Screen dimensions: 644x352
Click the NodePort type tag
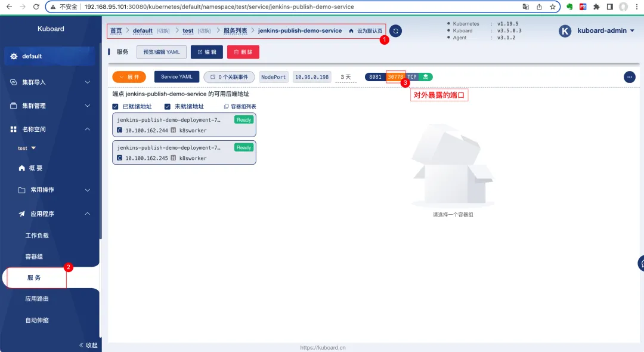[273, 77]
